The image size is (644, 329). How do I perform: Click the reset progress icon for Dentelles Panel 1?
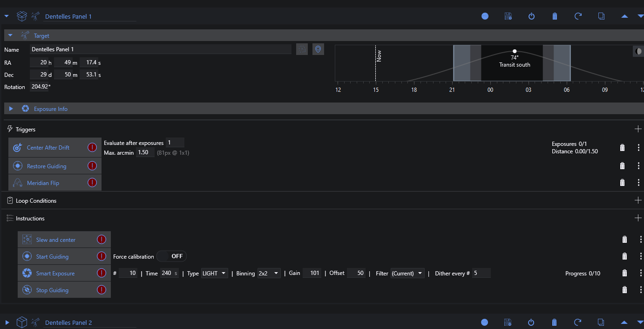578,16
